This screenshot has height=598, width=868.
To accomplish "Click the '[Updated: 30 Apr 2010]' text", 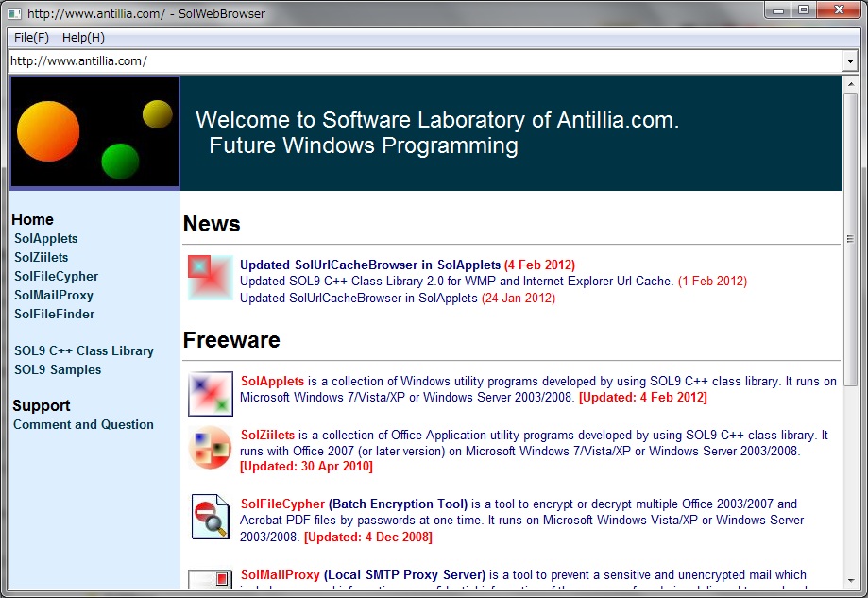I will click(x=306, y=467).
